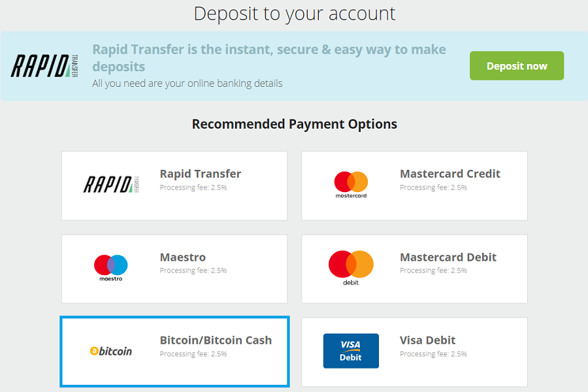Click the processing fee under Bitcoin/Bitcoin Cash

point(193,353)
